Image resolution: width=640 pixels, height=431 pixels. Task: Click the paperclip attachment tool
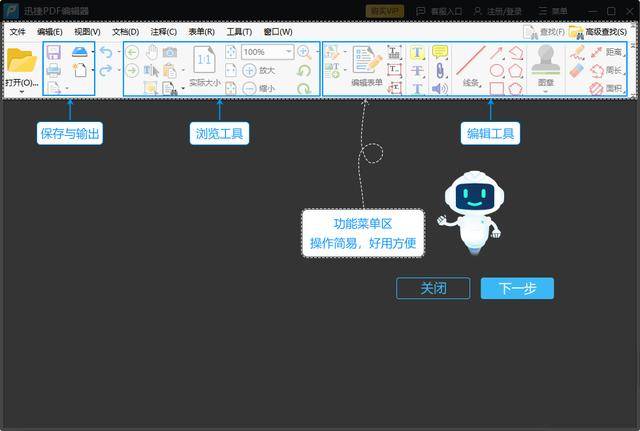click(x=439, y=70)
